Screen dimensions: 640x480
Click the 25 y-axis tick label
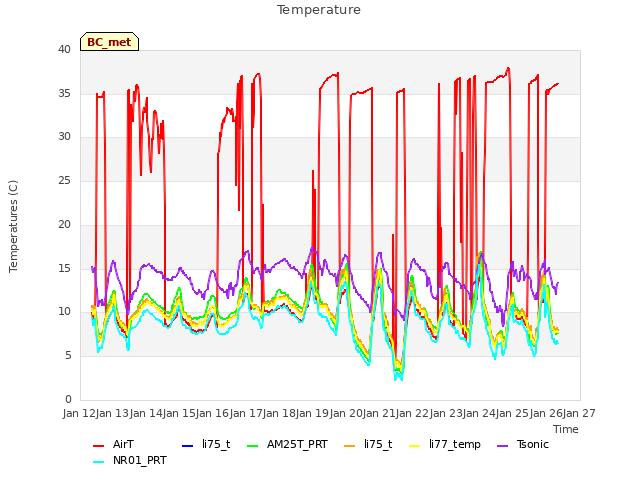point(64,180)
